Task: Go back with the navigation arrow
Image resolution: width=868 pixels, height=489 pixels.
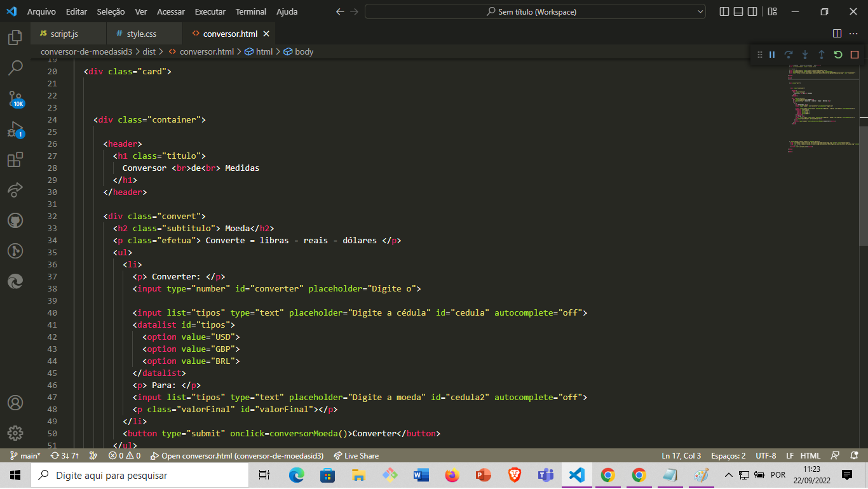Action: (x=340, y=11)
